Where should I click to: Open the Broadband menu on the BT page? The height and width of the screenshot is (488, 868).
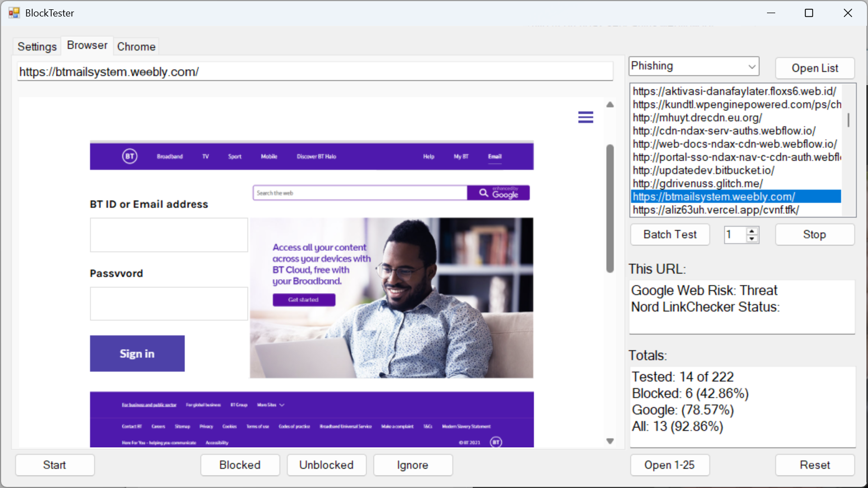pos(170,156)
